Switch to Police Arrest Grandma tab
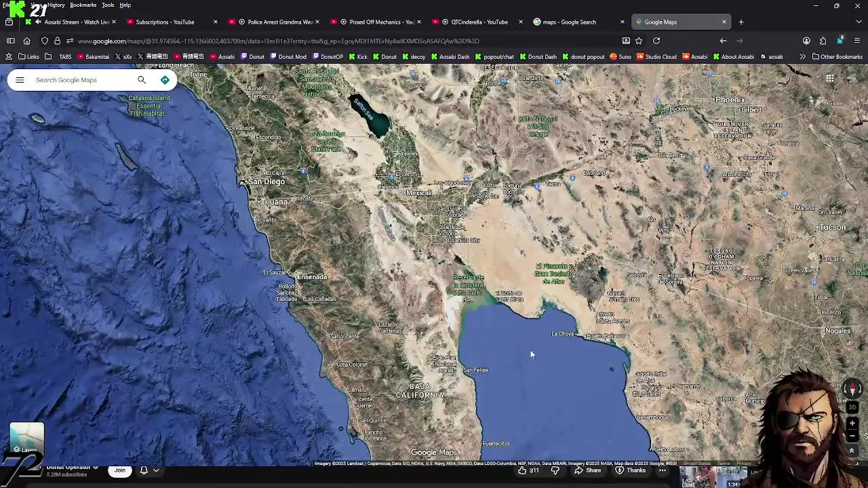The height and width of the screenshot is (488, 868). [x=274, y=22]
